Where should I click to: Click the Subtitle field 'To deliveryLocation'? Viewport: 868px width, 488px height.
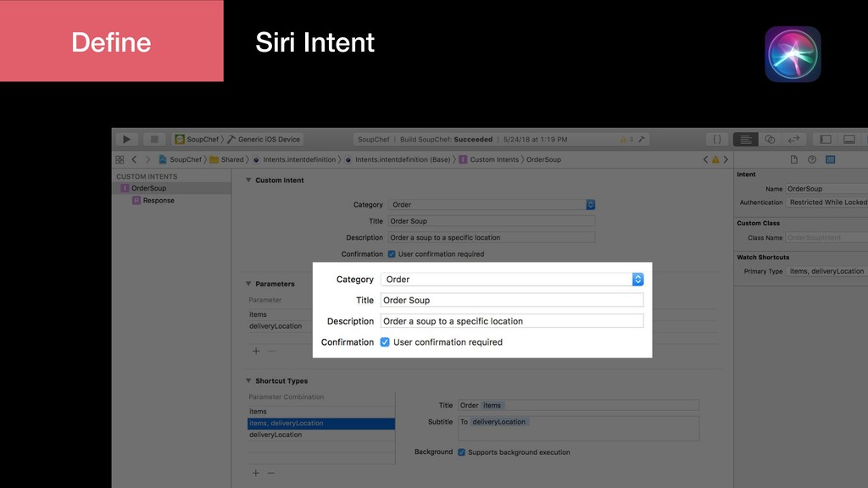[578, 428]
